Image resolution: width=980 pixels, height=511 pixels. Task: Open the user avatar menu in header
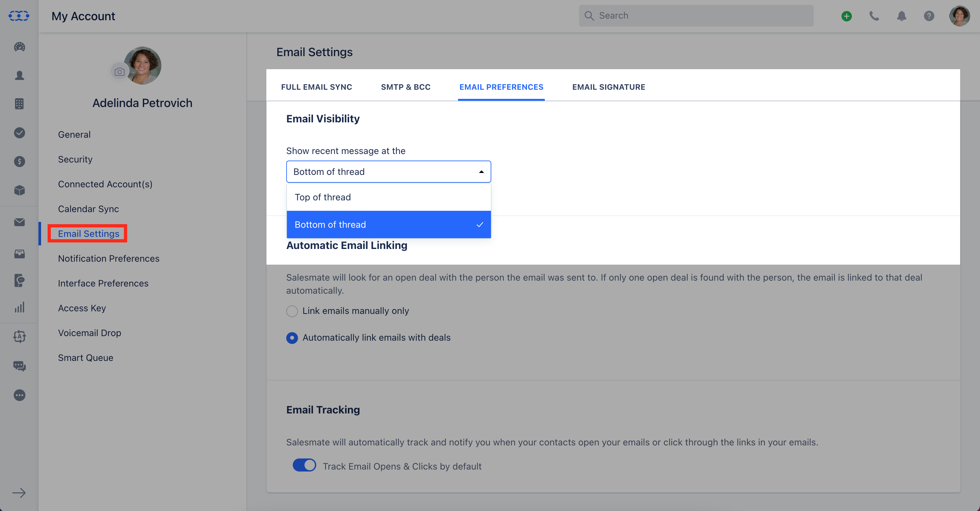coord(959,16)
